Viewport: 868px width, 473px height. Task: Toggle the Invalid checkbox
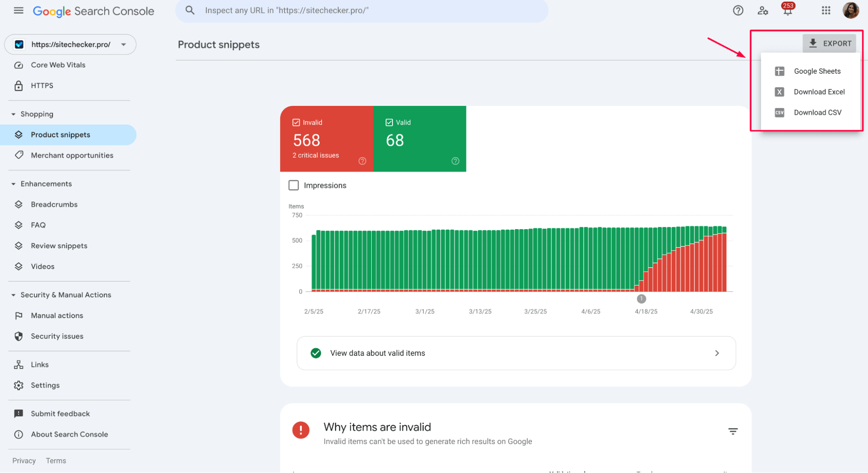coord(296,122)
